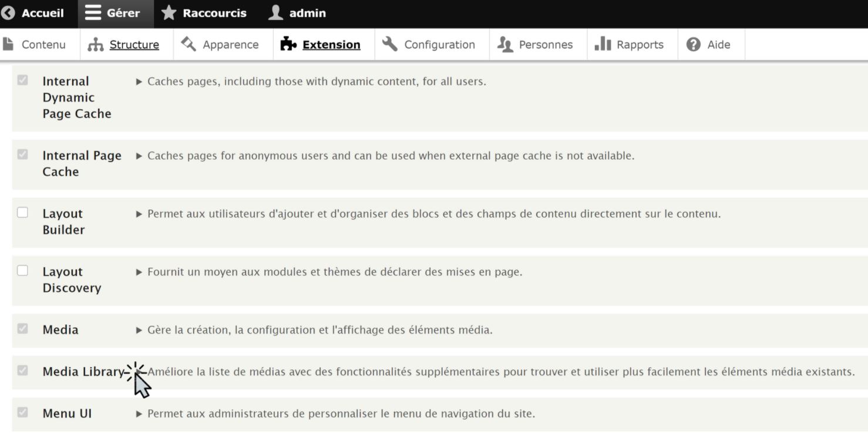Tick the Layout Discovery checkbox
Image resolution: width=868 pixels, height=437 pixels.
click(x=22, y=271)
